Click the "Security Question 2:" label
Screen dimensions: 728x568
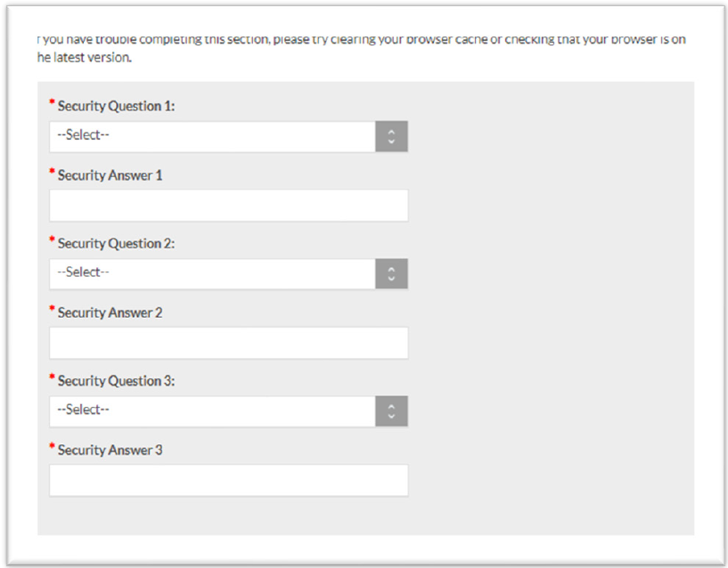point(116,243)
